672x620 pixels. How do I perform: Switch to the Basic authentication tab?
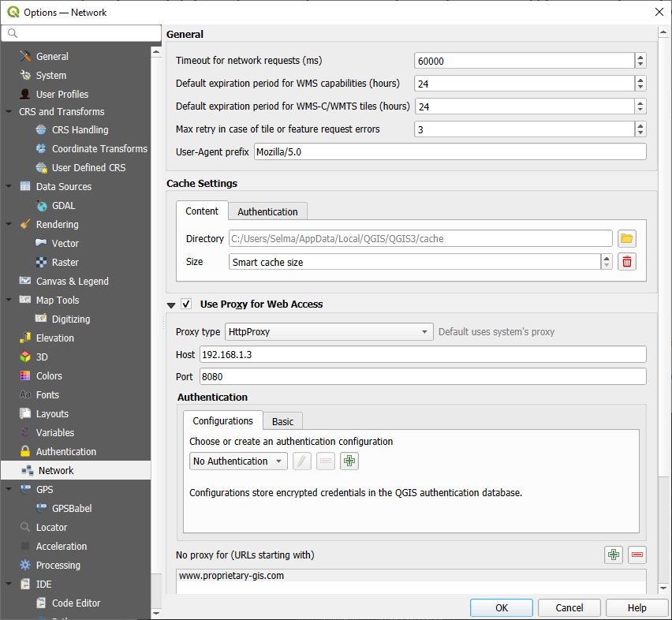tap(282, 422)
